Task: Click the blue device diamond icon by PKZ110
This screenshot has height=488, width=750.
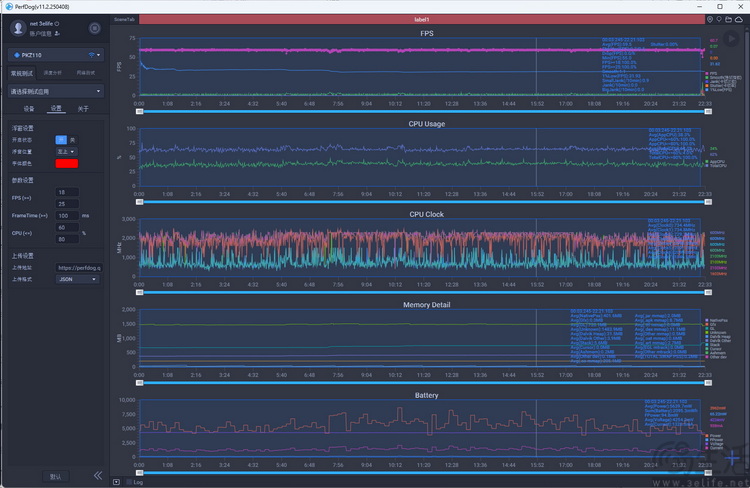Action: 17,55
